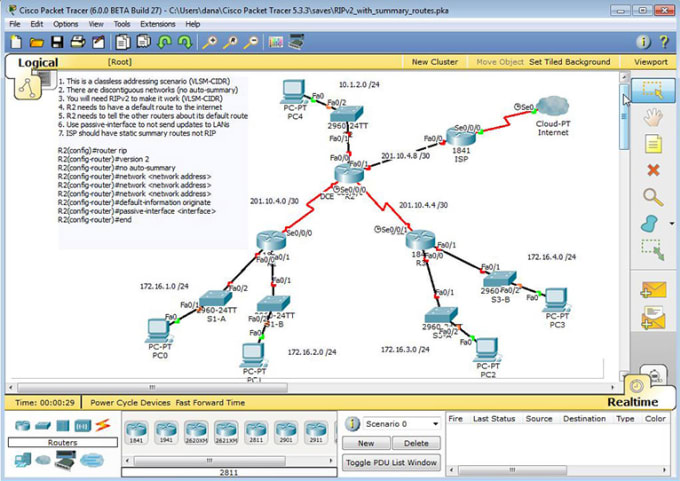Open the Extensions menu
Image resolution: width=680 pixels, height=481 pixels.
click(x=157, y=24)
